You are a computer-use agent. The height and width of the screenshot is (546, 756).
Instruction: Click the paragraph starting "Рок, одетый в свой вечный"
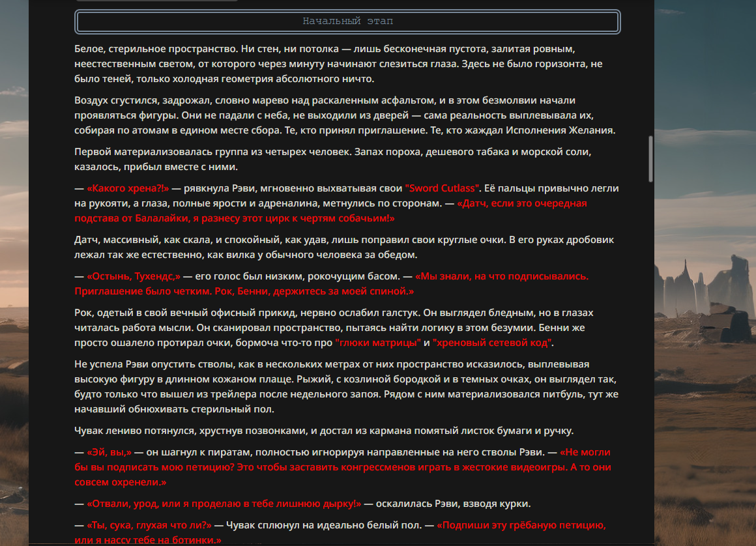point(334,328)
